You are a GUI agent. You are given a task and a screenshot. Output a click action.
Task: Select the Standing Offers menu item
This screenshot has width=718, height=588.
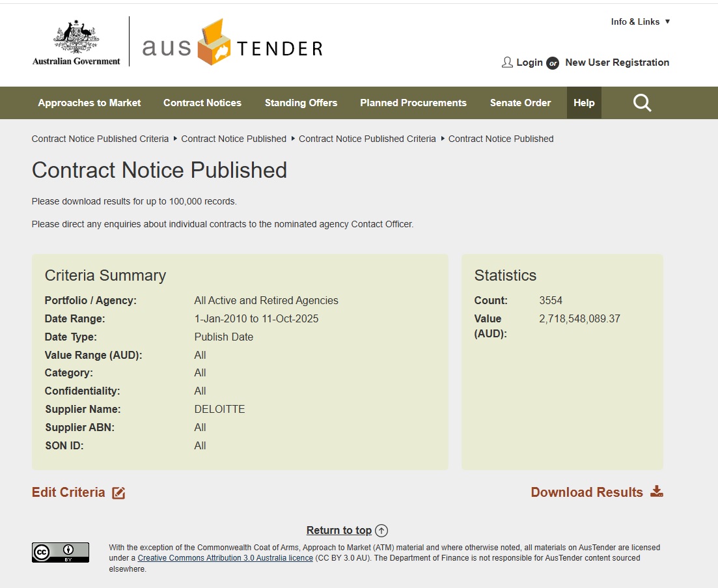coord(301,103)
